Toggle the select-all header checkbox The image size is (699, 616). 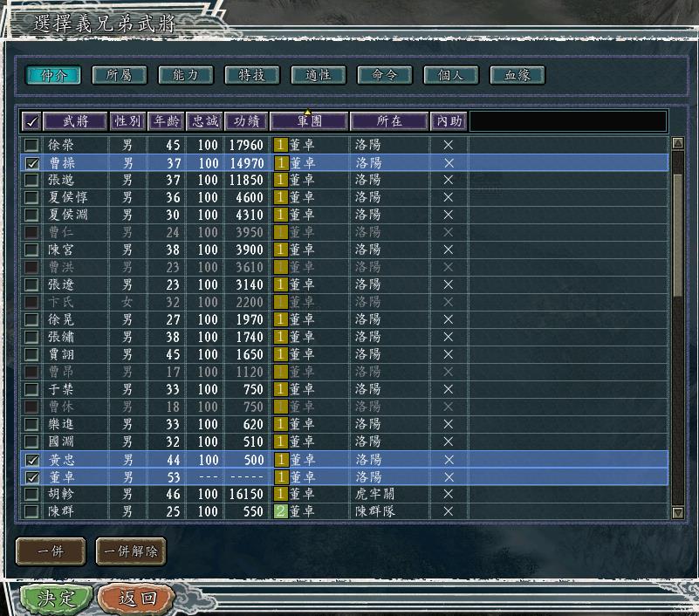click(31, 120)
